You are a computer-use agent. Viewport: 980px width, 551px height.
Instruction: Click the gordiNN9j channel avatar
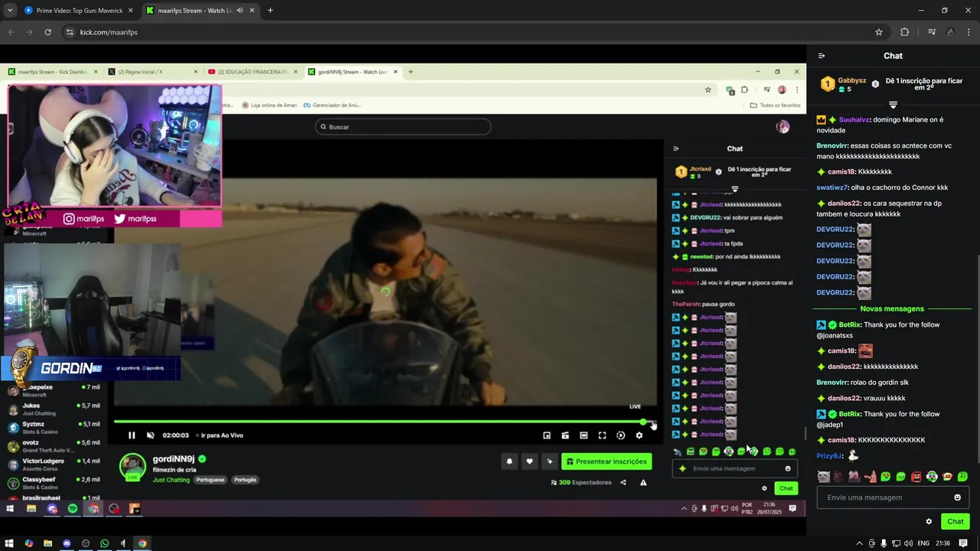click(x=132, y=467)
